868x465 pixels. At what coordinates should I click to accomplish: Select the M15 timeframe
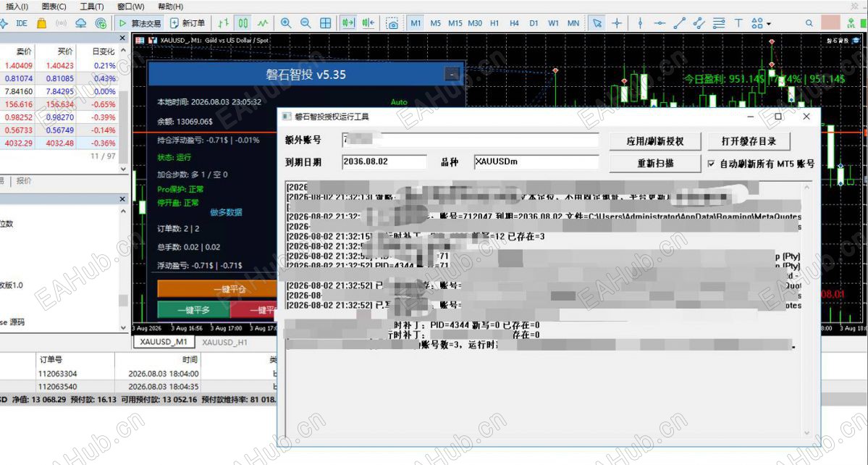coord(455,23)
